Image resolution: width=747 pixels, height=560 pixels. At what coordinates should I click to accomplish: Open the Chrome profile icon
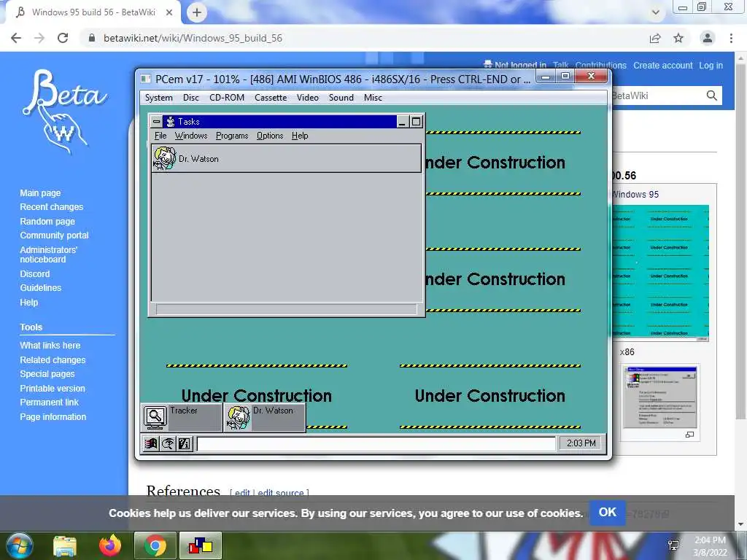coord(708,38)
